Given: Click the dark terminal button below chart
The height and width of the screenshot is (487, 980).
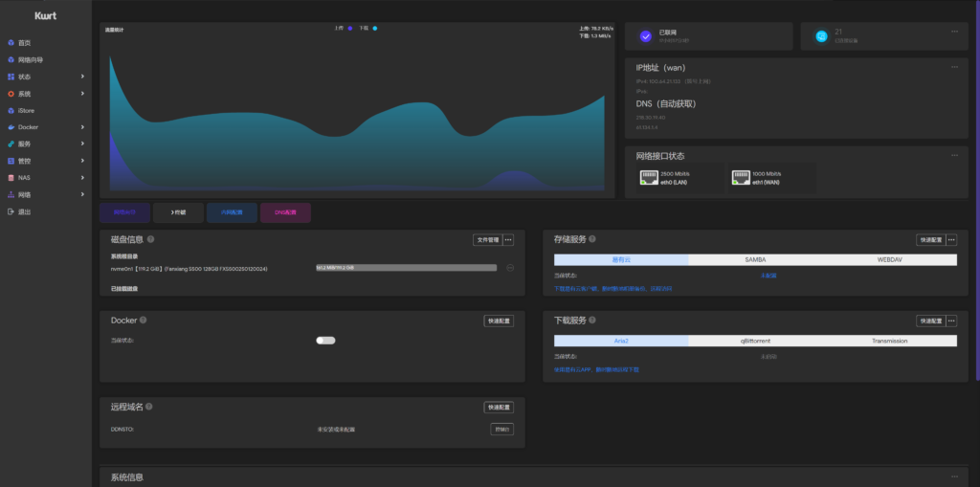Looking at the screenshot, I should 178,212.
